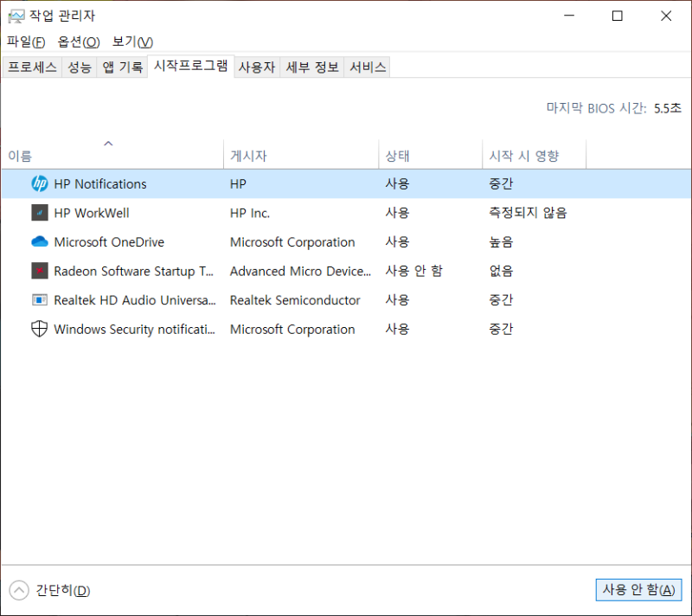
Task: Click the 사용 안 함(A) button
Action: [638, 590]
